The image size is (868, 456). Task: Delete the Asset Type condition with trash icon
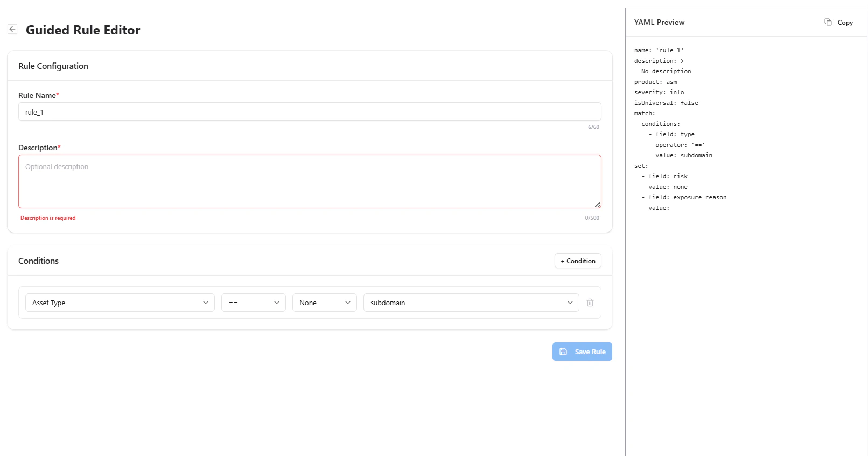click(x=590, y=303)
